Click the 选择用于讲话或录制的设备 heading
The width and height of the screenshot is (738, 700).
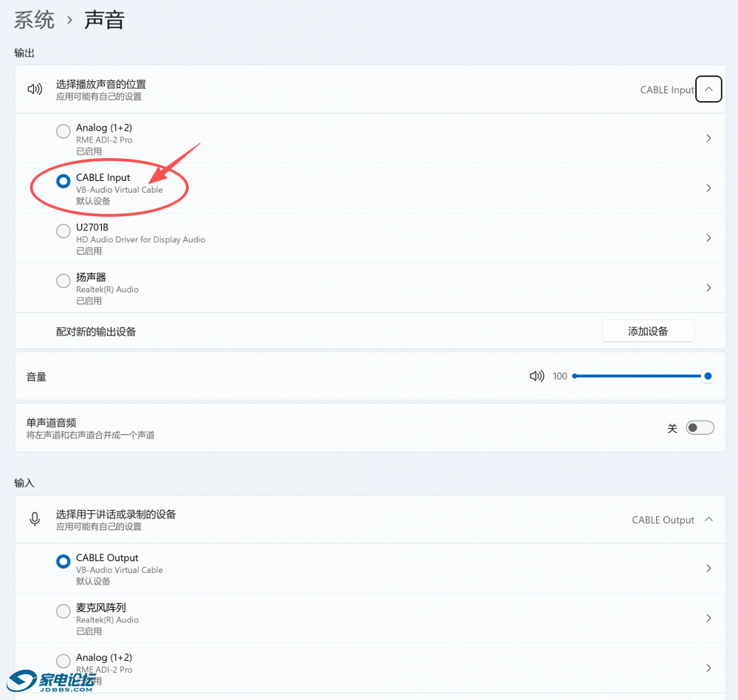tap(116, 515)
